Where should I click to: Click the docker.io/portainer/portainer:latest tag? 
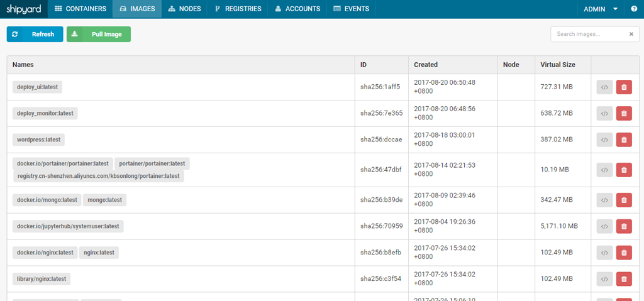click(x=62, y=163)
